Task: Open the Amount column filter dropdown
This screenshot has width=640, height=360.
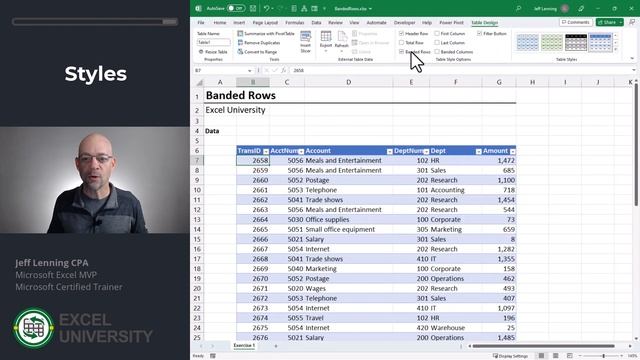Action: click(x=513, y=151)
